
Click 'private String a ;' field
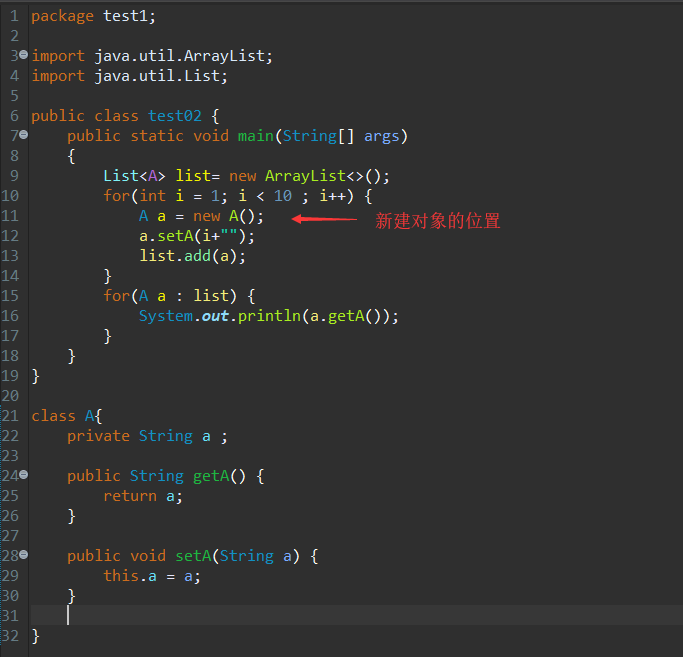(147, 436)
